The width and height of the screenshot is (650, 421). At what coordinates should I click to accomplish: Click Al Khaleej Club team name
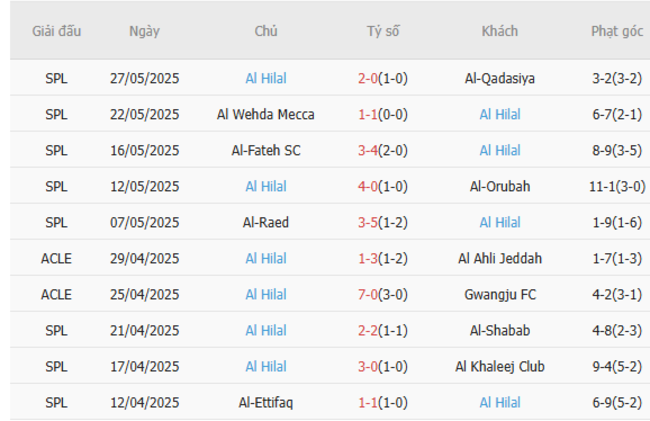coord(499,366)
